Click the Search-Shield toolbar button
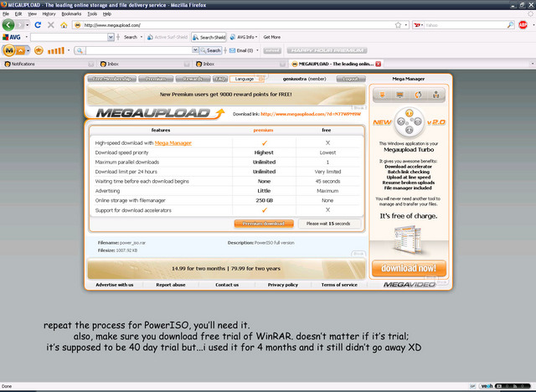The width and height of the screenshot is (536, 392). click(x=209, y=37)
